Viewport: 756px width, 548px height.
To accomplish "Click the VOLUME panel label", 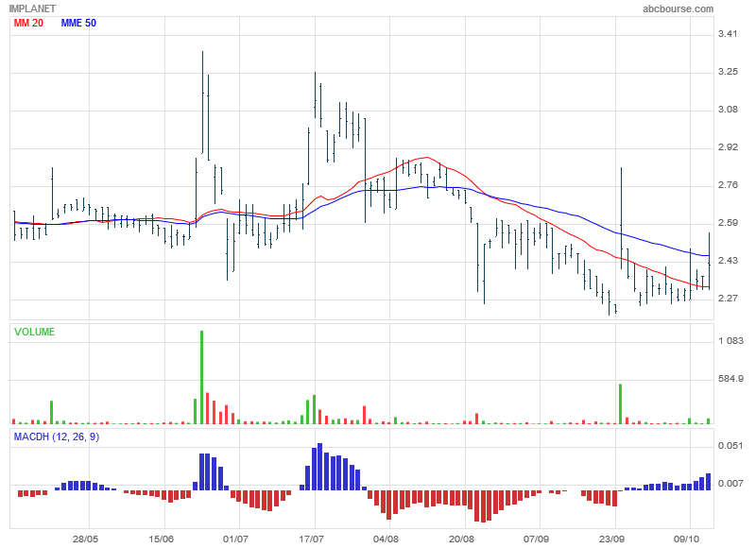I will point(34,332).
